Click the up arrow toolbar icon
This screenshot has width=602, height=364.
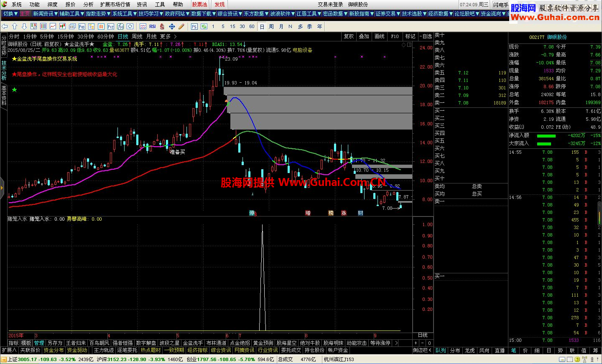(x=14, y=26)
